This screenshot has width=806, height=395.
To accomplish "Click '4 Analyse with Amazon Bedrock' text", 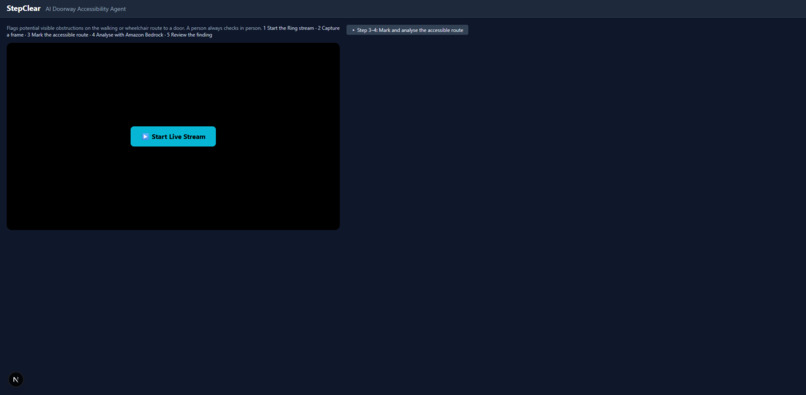I will [127, 35].
